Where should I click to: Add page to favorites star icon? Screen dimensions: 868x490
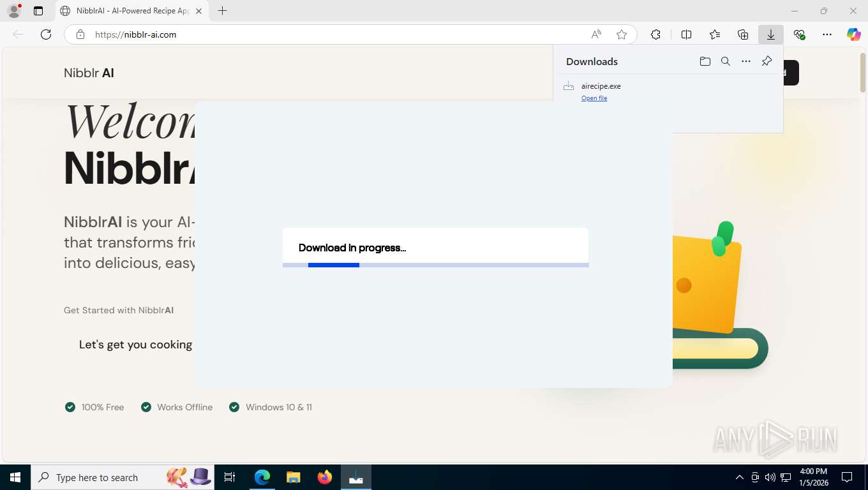click(622, 34)
